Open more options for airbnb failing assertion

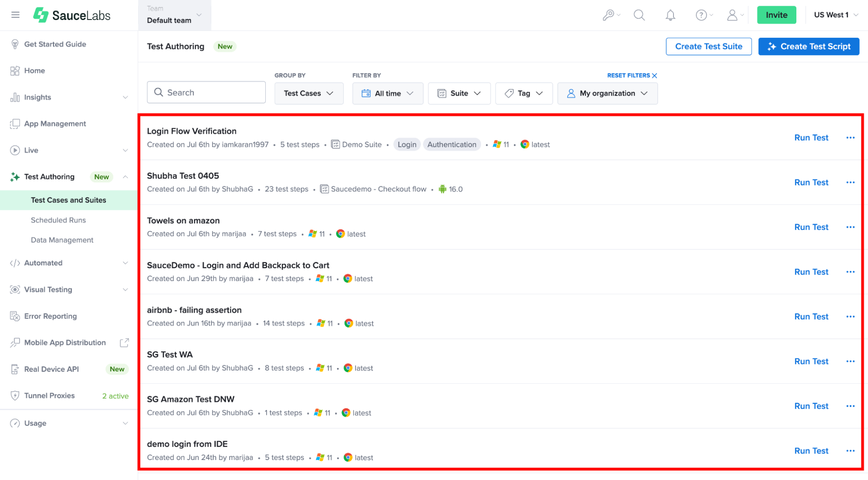(850, 317)
